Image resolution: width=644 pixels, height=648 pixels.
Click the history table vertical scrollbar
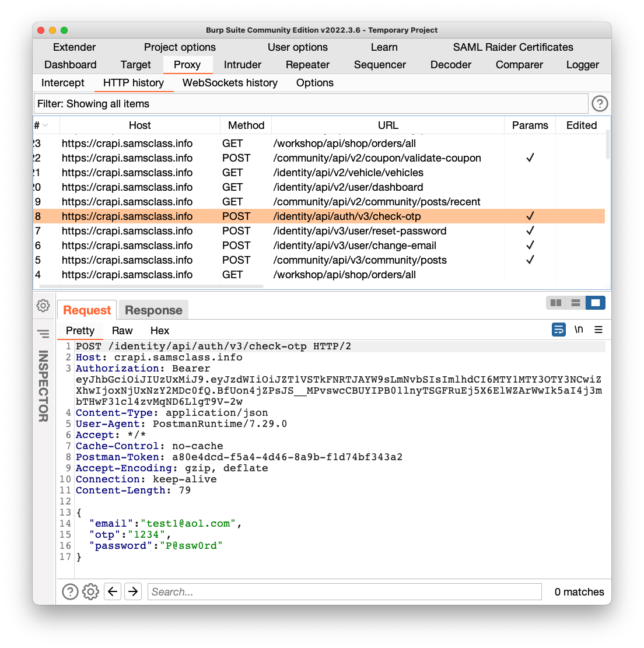click(x=608, y=145)
